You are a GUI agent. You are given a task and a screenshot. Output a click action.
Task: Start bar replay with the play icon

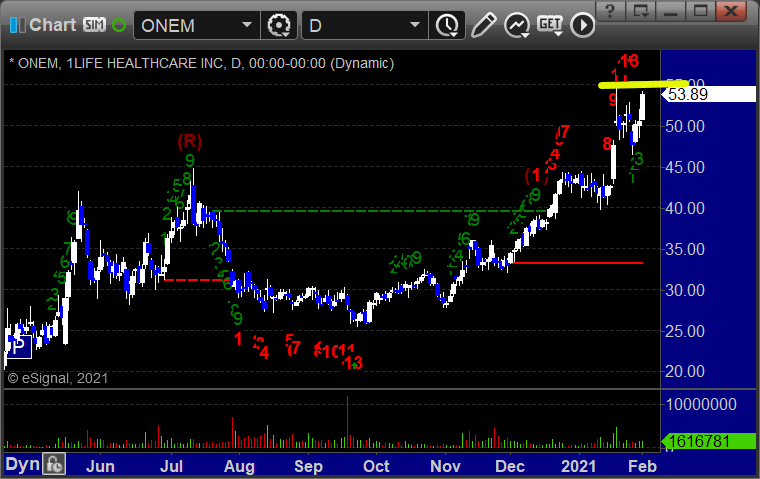pyautogui.click(x=582, y=25)
